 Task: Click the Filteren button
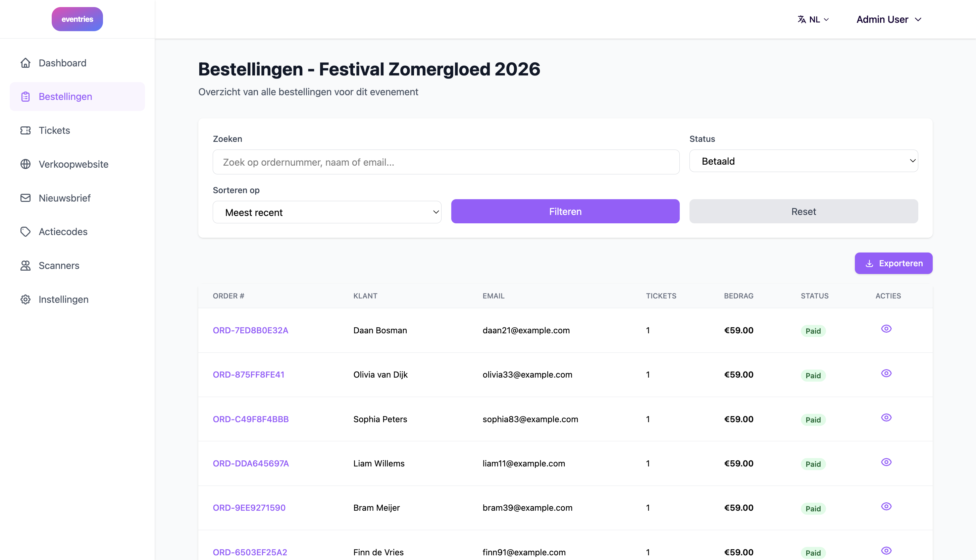point(565,211)
